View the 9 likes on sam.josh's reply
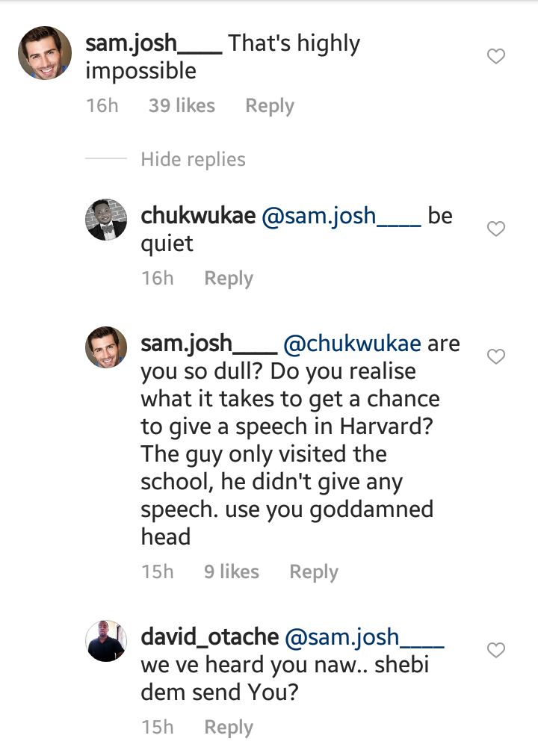 [232, 572]
